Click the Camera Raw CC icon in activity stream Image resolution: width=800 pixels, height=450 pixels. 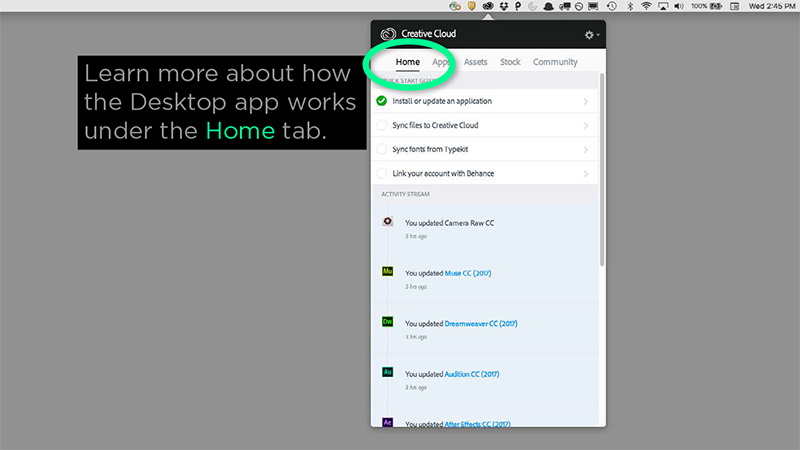(x=388, y=221)
